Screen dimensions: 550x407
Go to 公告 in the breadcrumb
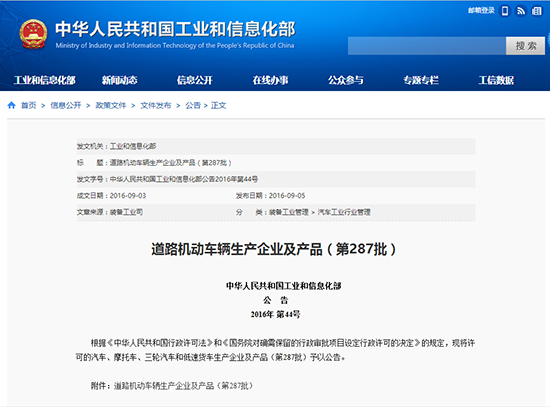[193, 105]
